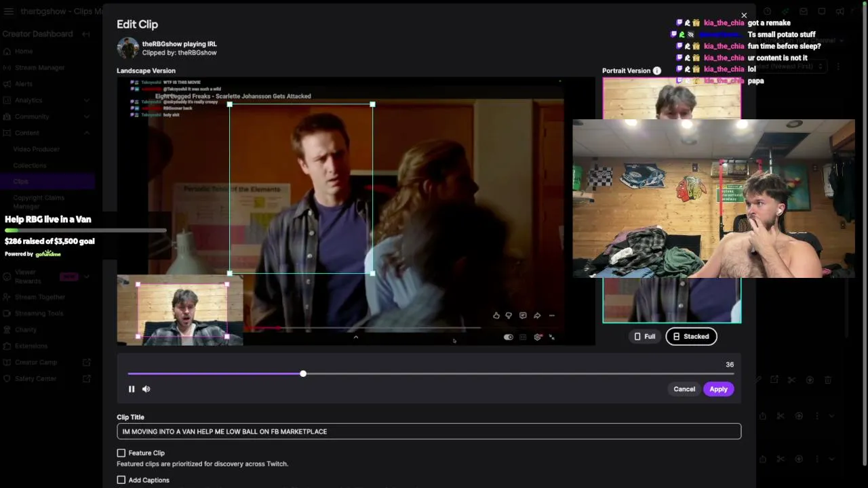868x488 pixels.
Task: Click the up chevron below the video player
Action: 355,336
